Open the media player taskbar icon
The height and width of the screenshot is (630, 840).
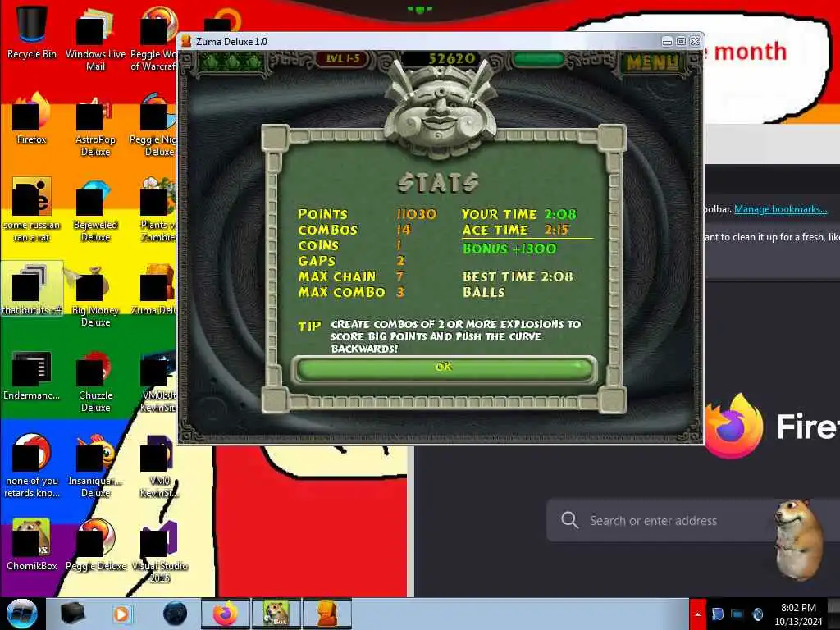click(121, 614)
